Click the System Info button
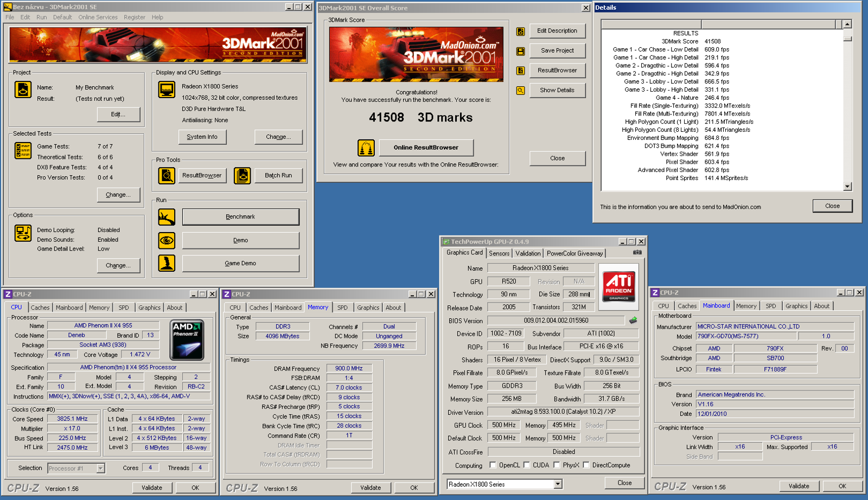The image size is (868, 500). (x=202, y=137)
